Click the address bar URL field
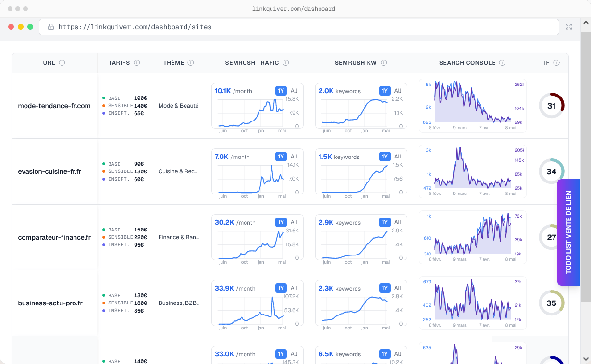591x364 pixels. [x=299, y=27]
